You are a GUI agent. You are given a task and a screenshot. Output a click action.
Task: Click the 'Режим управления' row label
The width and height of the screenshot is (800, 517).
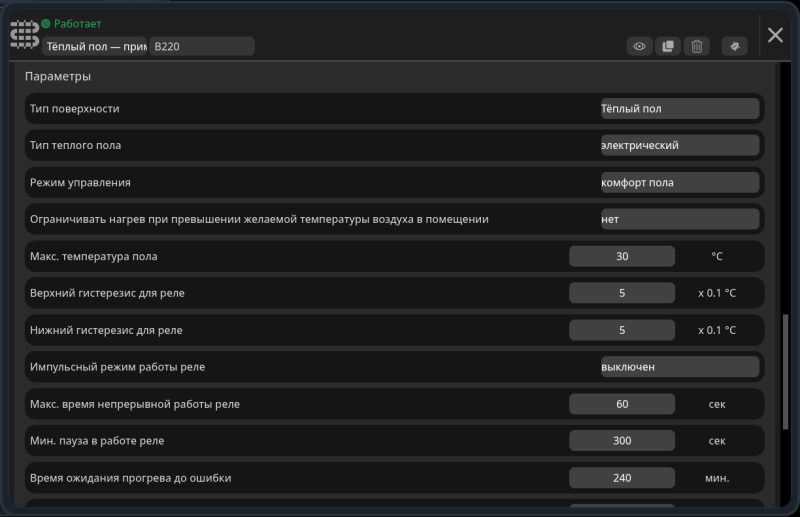[x=80, y=182]
